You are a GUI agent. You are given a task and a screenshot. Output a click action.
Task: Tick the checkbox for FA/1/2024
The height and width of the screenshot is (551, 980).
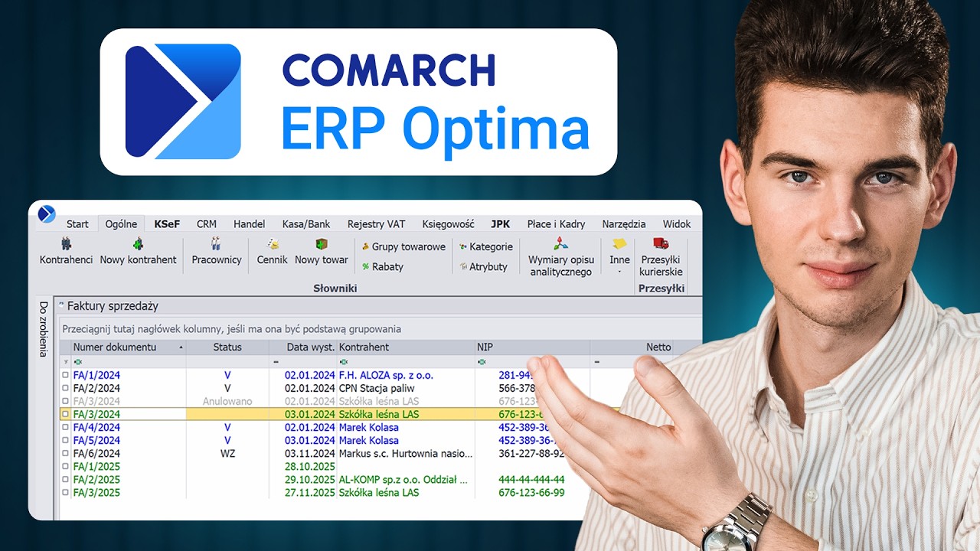click(x=65, y=376)
